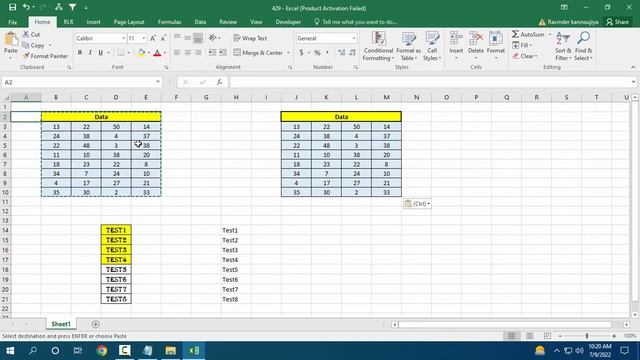Open the File tab
640x360 pixels.
[13, 22]
